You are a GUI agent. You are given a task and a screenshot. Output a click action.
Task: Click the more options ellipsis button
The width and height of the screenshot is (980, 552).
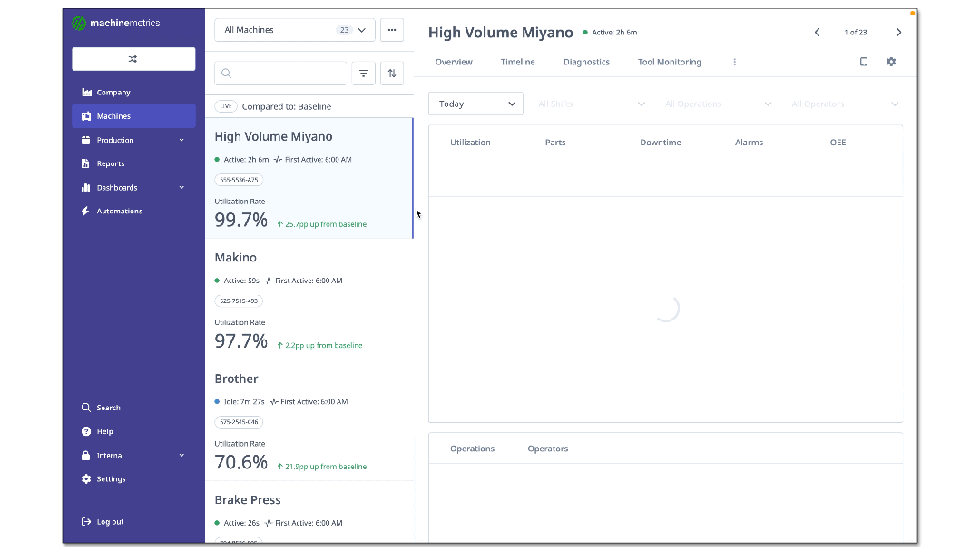392,30
